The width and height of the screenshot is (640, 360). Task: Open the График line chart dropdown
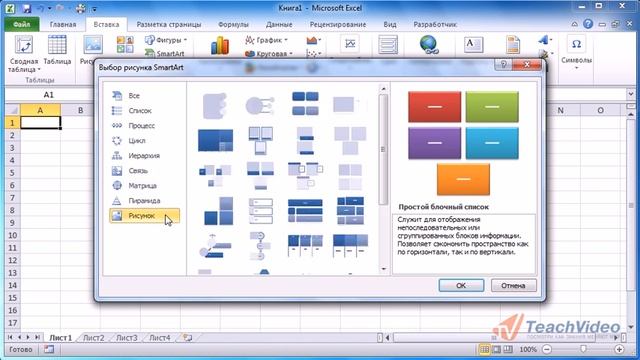(266, 40)
